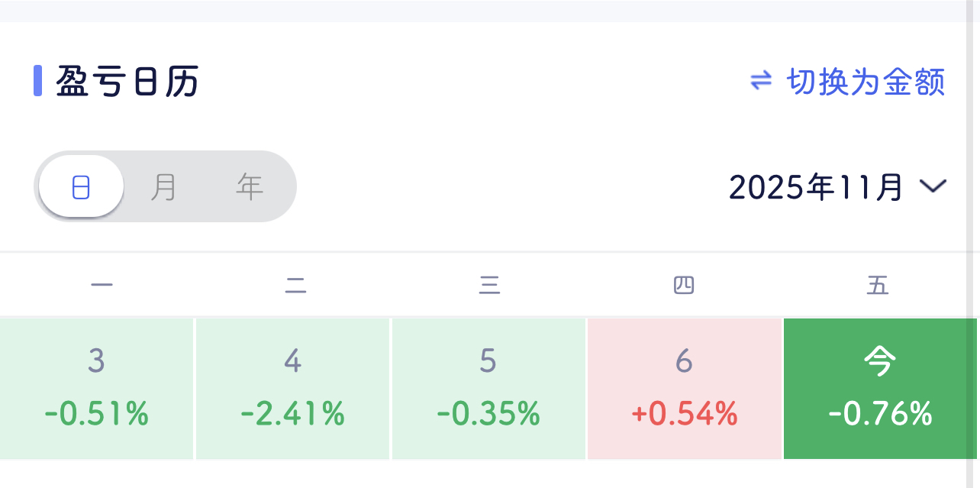This screenshot has height=488, width=980.
Task: Click the 三 Wednesday column header
Action: 489,286
